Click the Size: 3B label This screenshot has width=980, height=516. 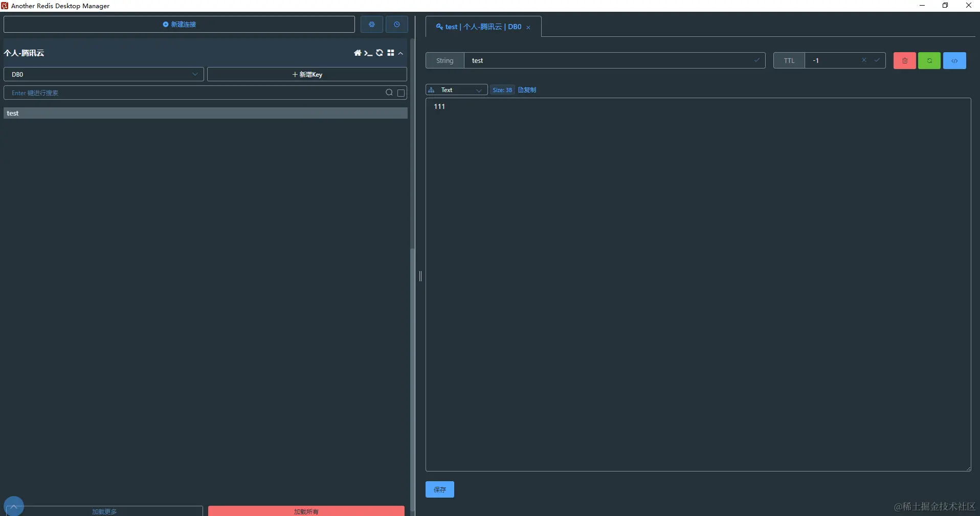[502, 90]
